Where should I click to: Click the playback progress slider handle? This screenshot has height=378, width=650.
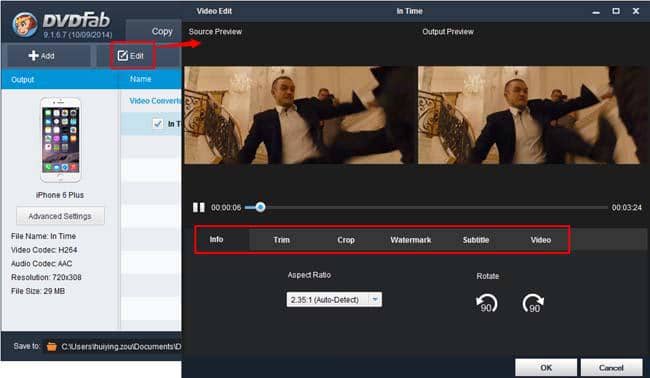(260, 207)
